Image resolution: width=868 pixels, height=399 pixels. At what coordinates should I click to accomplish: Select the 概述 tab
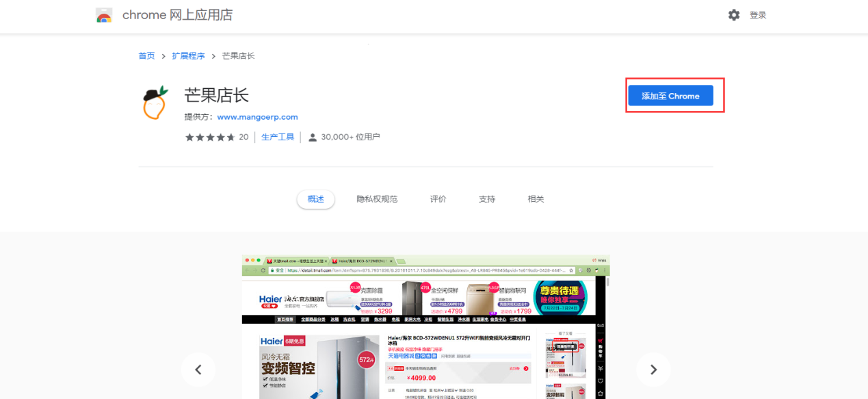click(x=316, y=199)
